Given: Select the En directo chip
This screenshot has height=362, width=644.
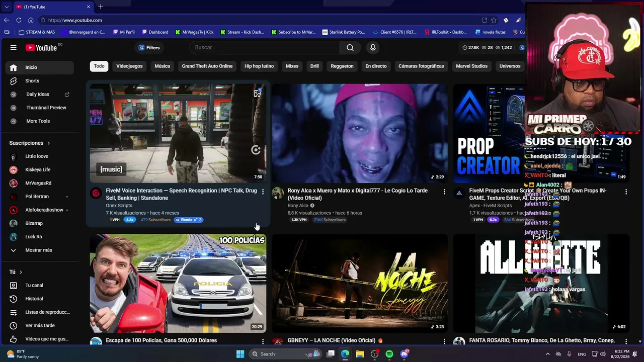Looking at the screenshot, I should tap(376, 66).
